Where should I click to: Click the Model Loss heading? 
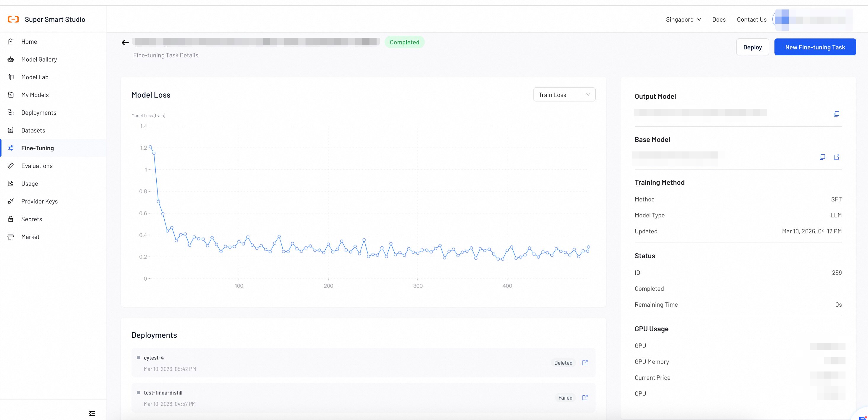(x=151, y=95)
